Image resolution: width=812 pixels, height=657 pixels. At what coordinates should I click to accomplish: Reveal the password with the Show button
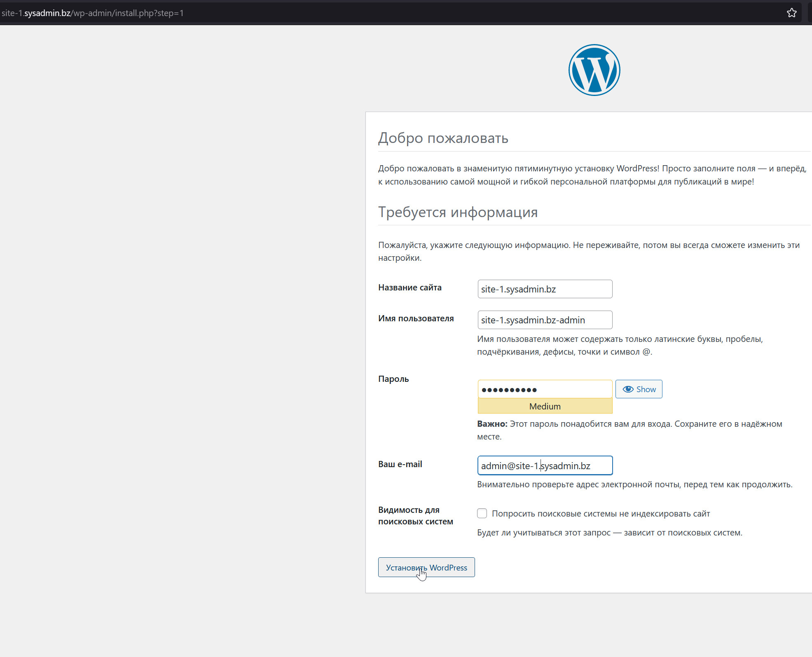coord(639,389)
